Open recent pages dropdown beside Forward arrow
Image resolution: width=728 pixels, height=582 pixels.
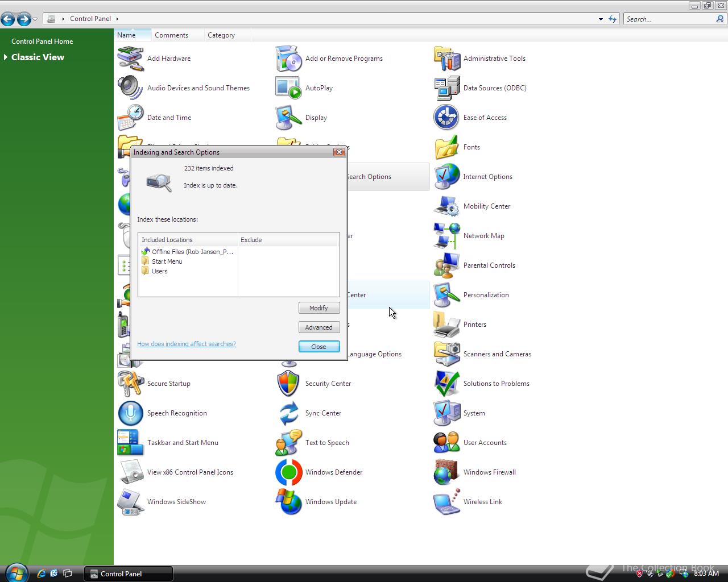pos(35,19)
